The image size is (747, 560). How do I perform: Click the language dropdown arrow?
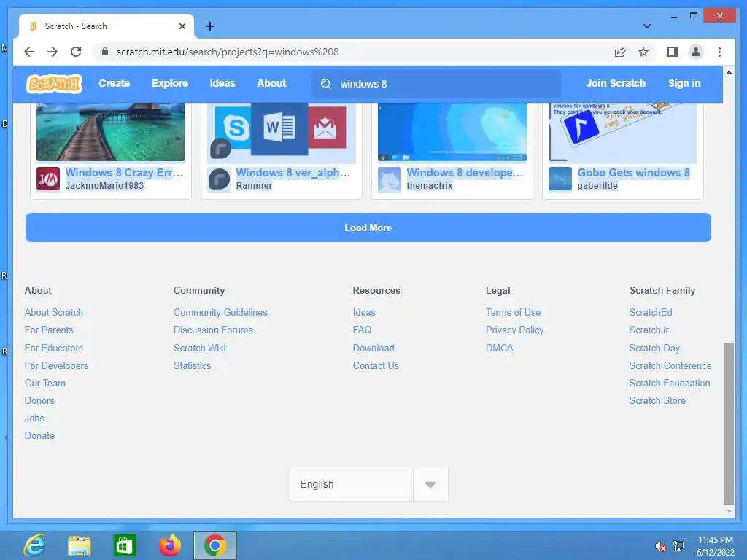click(x=430, y=485)
